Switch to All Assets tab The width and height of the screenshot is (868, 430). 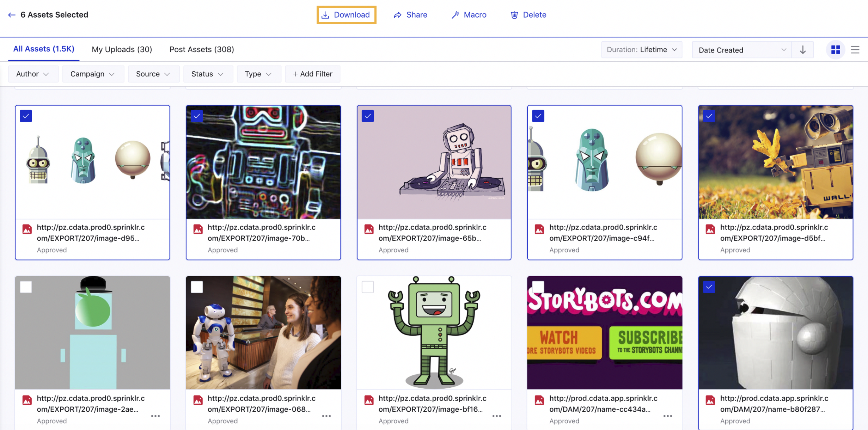44,49
